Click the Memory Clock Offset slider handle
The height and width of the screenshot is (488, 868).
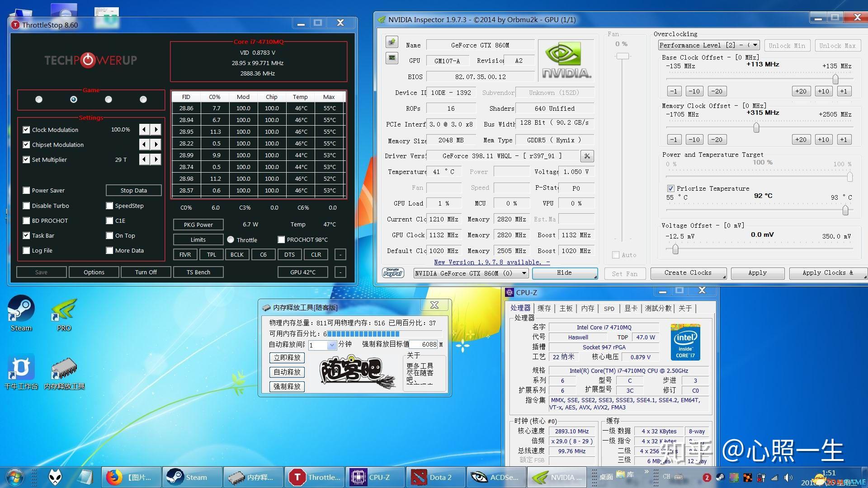coord(756,128)
